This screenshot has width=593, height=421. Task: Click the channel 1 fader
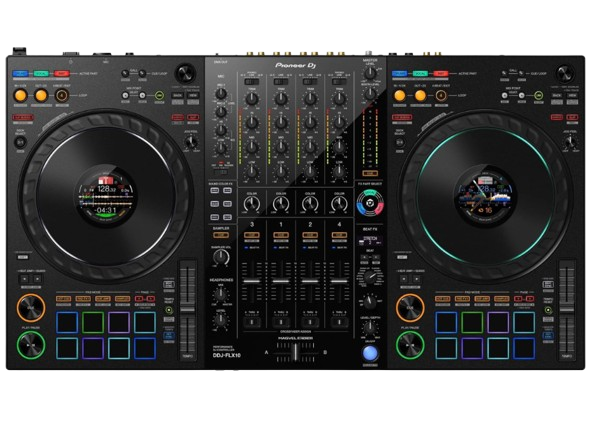click(281, 281)
